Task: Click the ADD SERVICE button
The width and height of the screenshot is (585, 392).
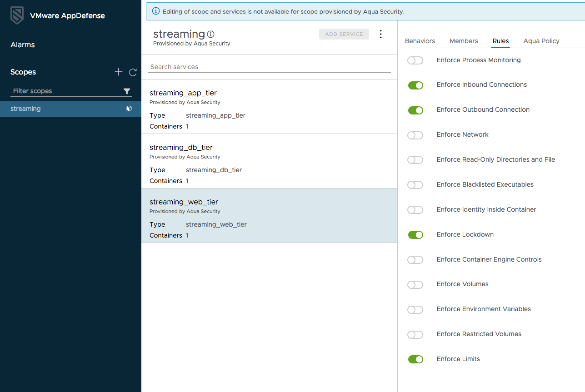Action: click(x=344, y=34)
